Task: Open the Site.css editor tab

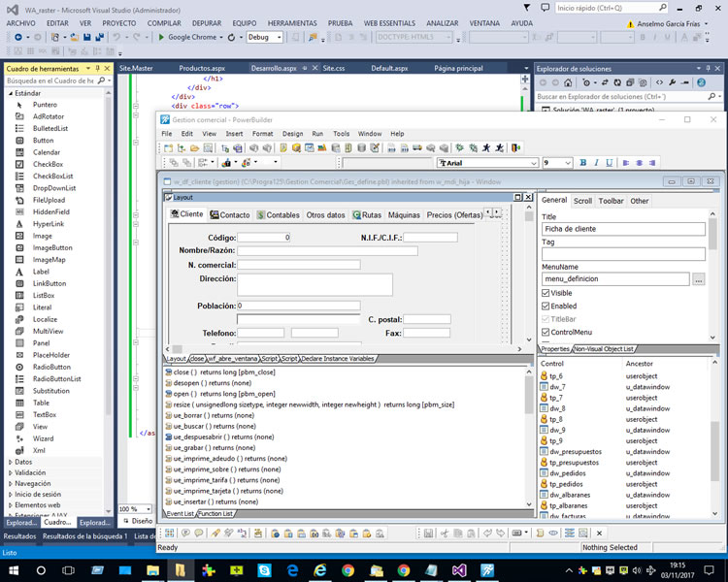Action: (x=333, y=68)
